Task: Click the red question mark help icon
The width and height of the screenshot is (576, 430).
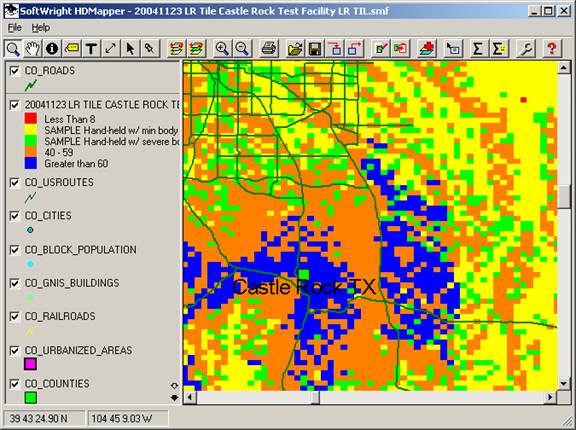Action: click(x=551, y=48)
